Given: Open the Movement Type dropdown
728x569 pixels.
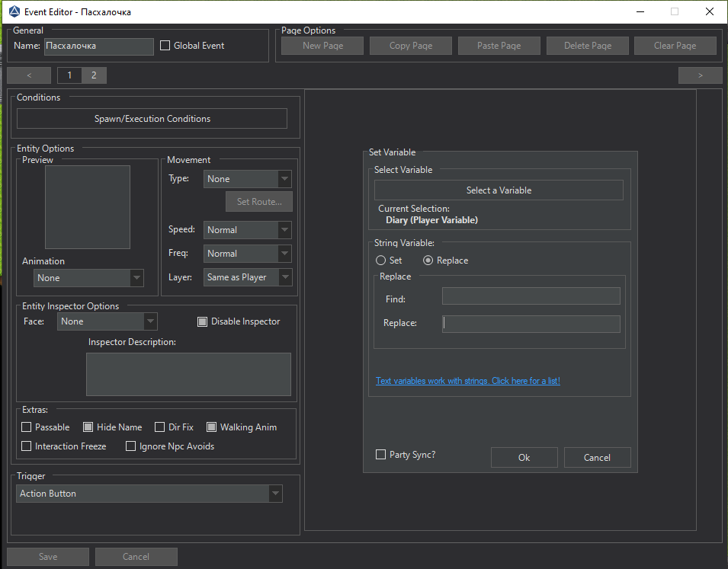Looking at the screenshot, I should [x=248, y=179].
